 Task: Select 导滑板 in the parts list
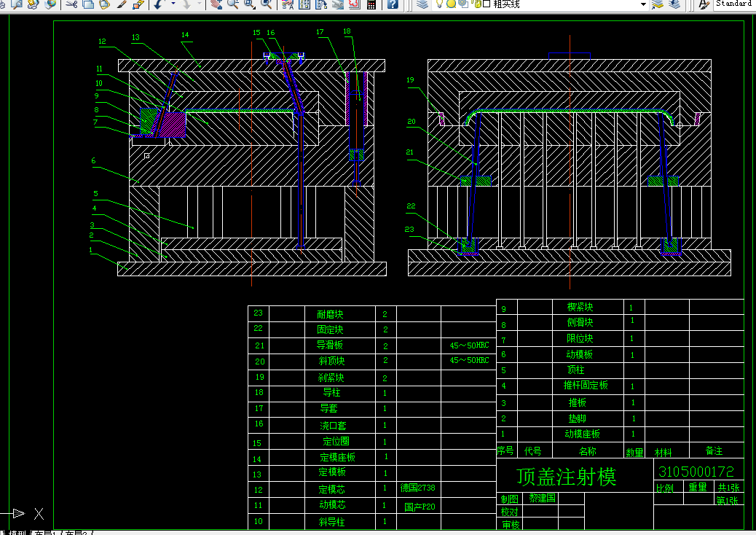[330, 345]
